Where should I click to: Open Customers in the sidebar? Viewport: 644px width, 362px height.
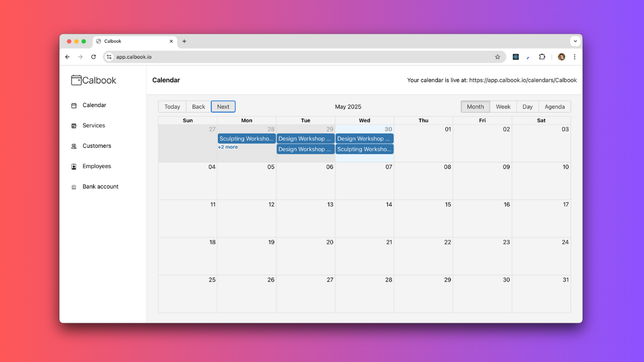[x=97, y=146]
